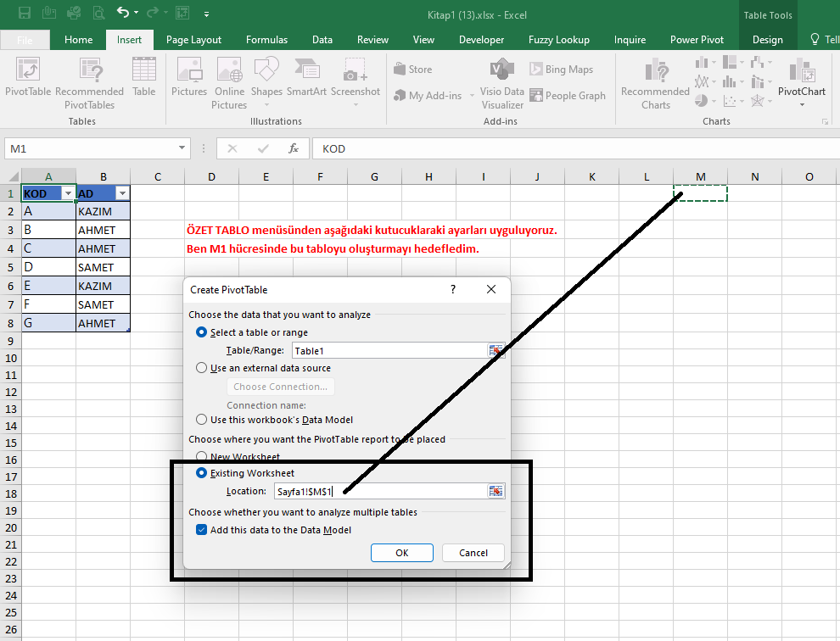Open the File backstage tab
The image size is (840, 641).
[x=25, y=40]
